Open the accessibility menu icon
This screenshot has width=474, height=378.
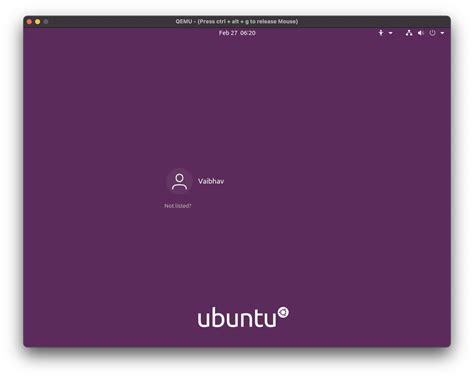[381, 33]
